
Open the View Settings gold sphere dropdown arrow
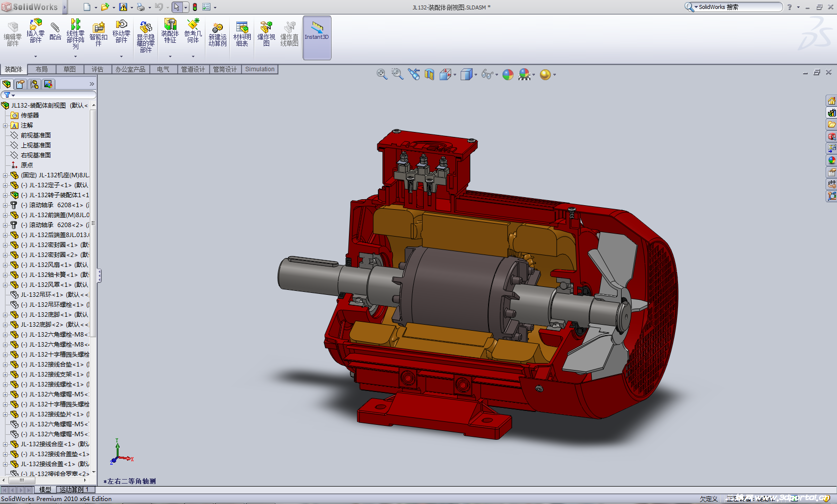554,75
